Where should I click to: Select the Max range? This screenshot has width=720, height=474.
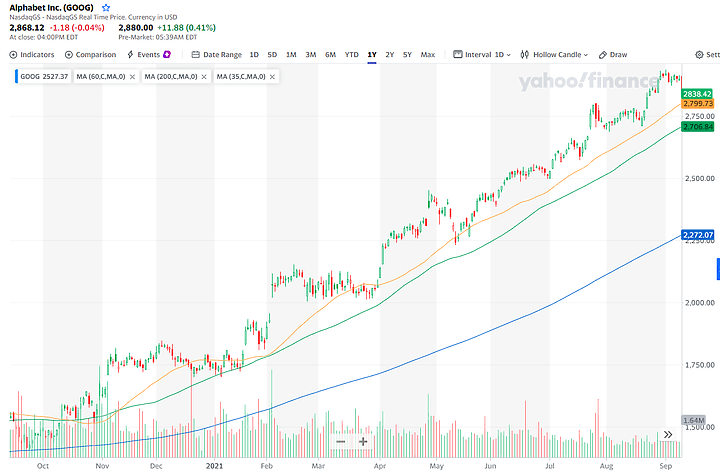click(428, 55)
